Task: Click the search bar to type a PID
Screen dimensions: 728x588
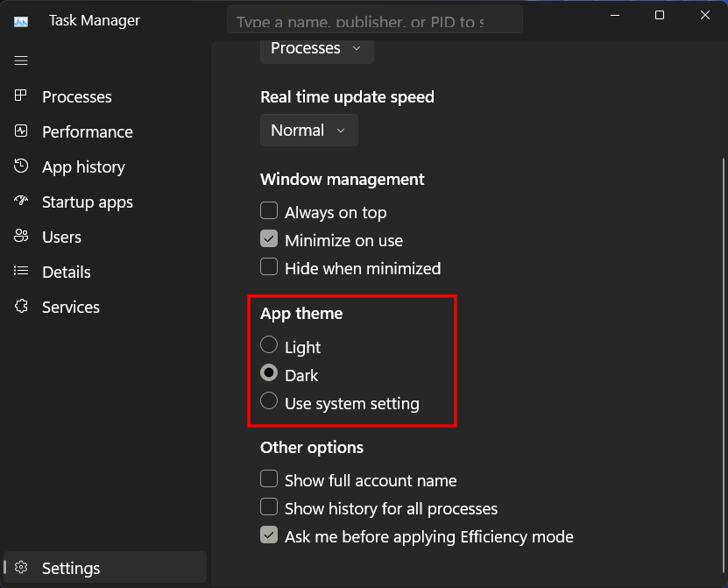Action: pos(375,19)
